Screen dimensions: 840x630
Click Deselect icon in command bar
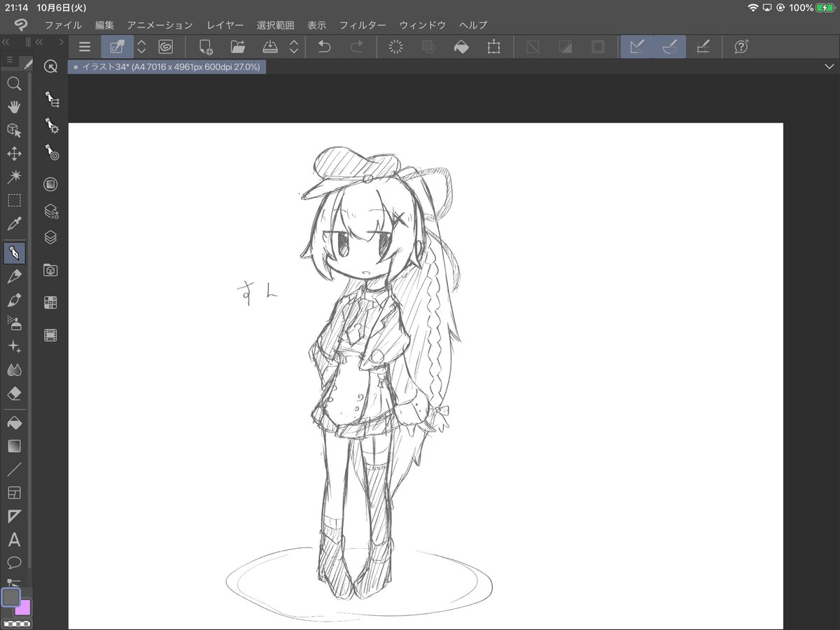(533, 47)
